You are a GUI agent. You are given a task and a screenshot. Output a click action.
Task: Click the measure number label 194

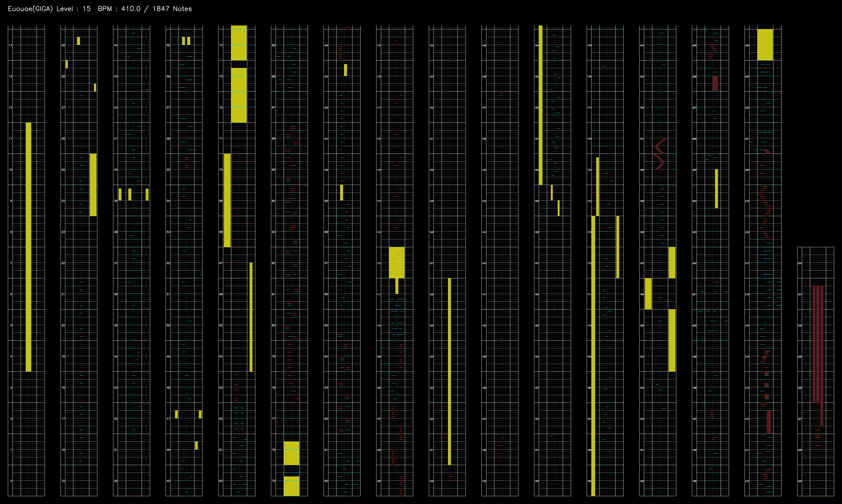coord(642,45)
